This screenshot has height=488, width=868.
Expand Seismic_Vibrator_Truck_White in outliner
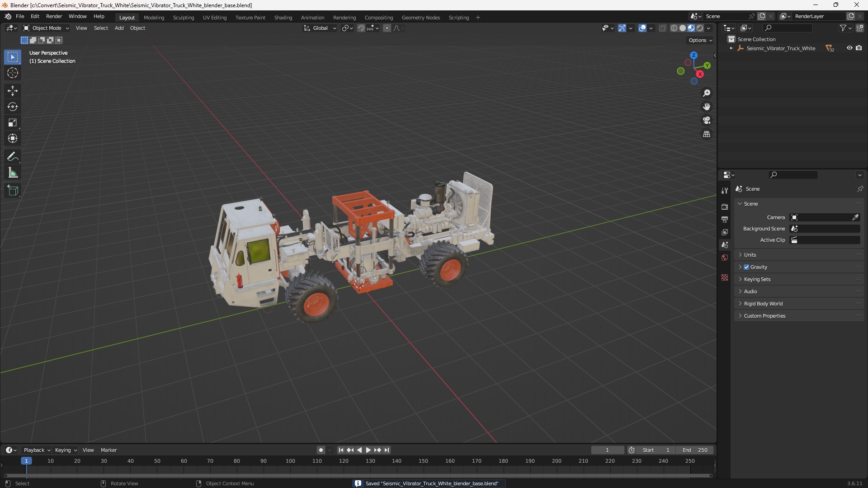(x=731, y=48)
